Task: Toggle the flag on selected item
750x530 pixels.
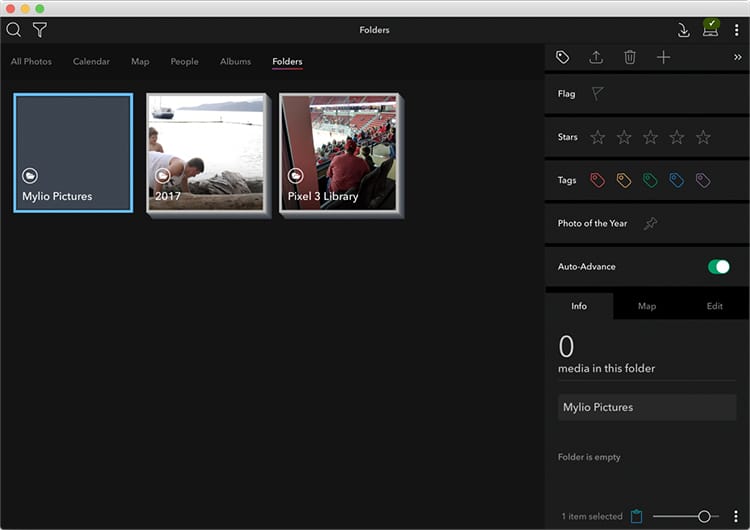Action: (x=597, y=94)
